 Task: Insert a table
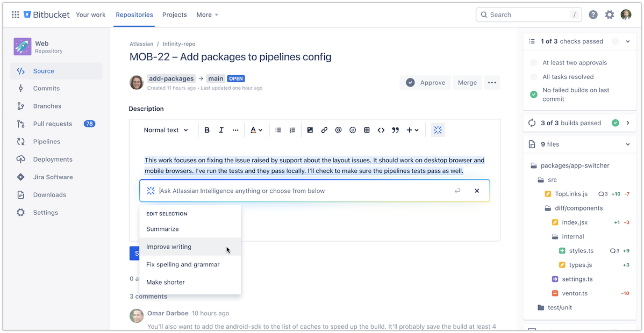(x=367, y=130)
